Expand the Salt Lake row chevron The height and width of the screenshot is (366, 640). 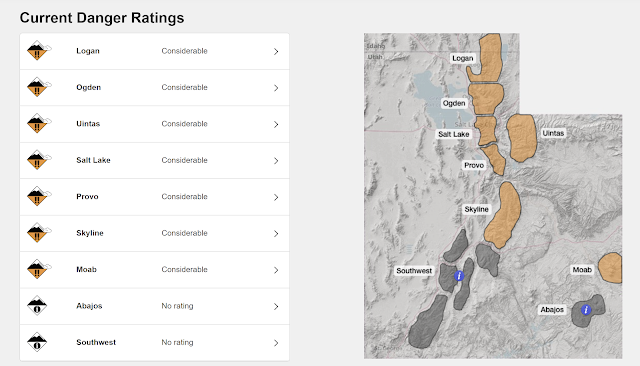(276, 161)
